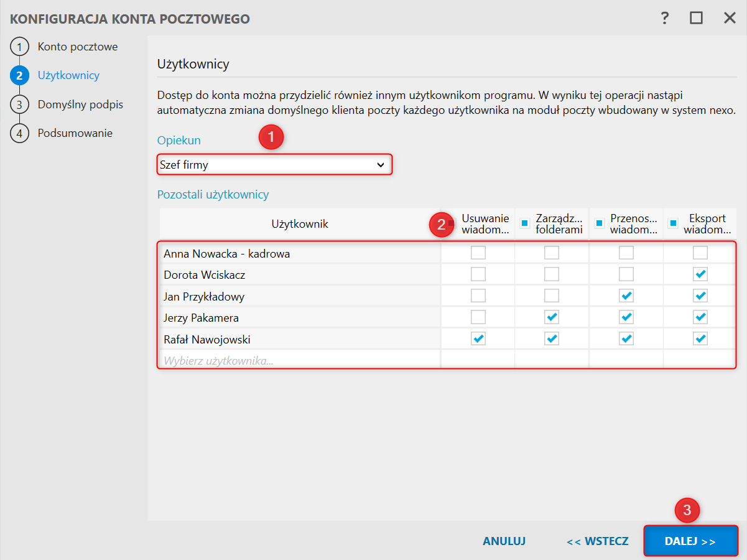Click the help question mark icon
Screen dimensions: 747x560
point(665,18)
